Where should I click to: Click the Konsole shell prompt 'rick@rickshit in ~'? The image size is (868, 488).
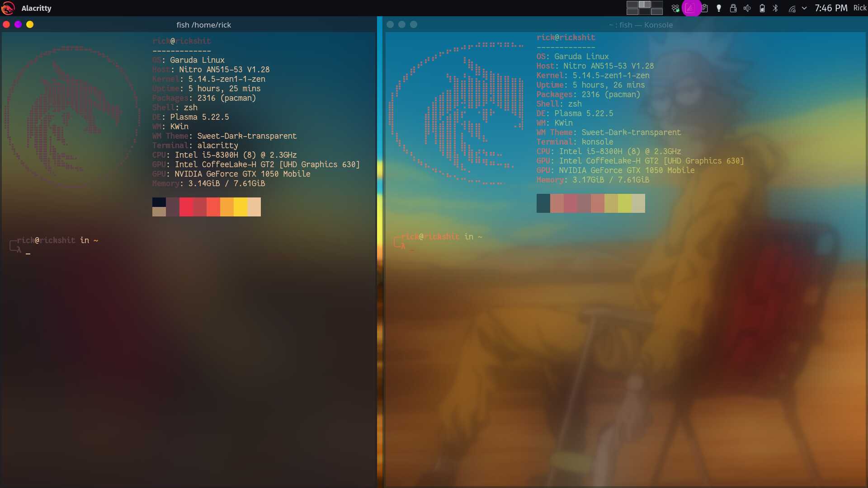(x=442, y=237)
